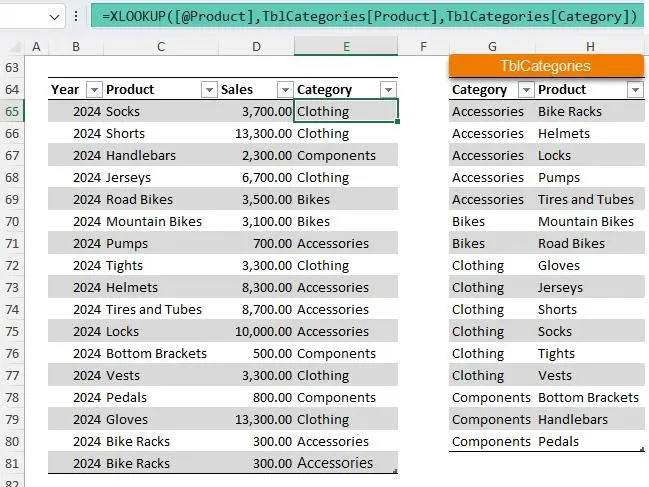Click Tires and Tubes in TblCategories

(590, 199)
